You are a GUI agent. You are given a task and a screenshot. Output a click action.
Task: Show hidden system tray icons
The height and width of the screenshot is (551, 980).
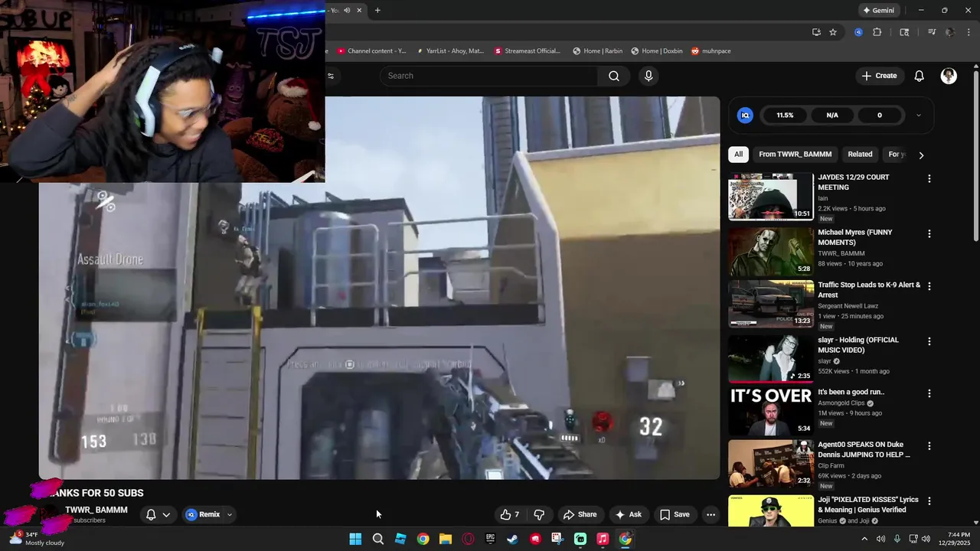point(865,539)
